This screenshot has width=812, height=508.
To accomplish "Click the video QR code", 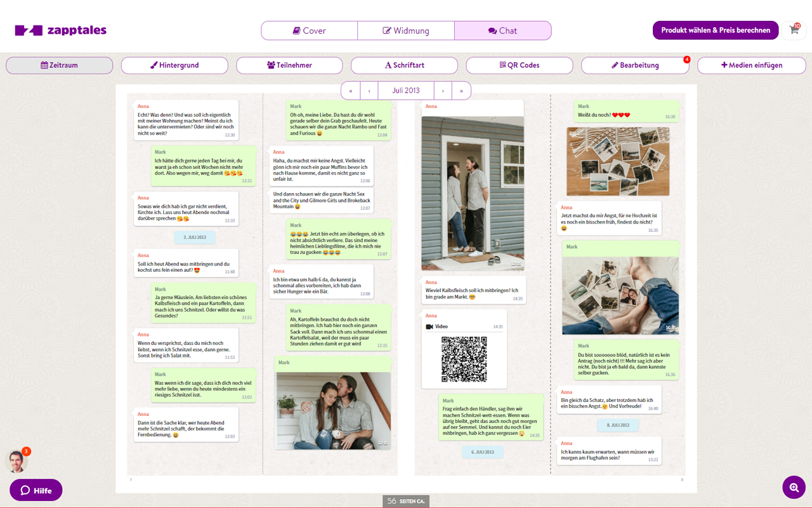I will [x=464, y=359].
